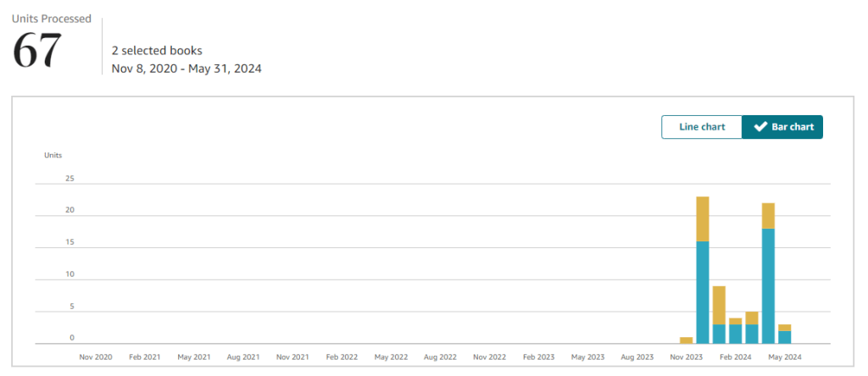This screenshot has width=868, height=376.
Task: Click the 'Feb 2024' x-axis label
Action: coord(735,357)
